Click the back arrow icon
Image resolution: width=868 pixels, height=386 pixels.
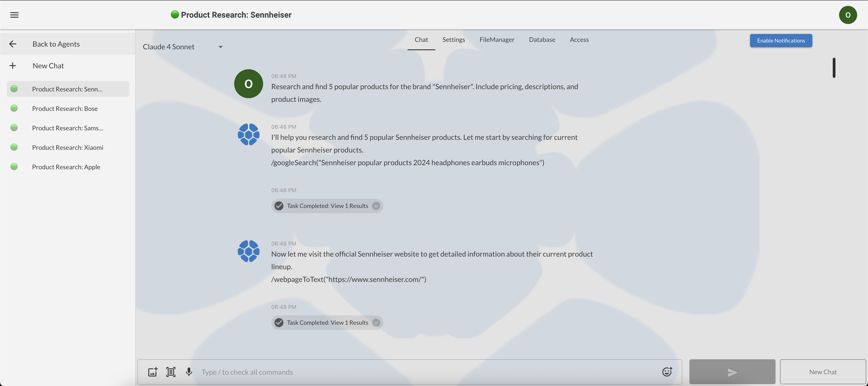(x=12, y=44)
